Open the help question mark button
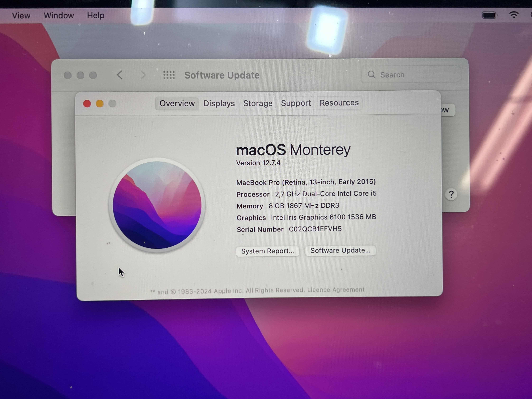 (x=451, y=194)
